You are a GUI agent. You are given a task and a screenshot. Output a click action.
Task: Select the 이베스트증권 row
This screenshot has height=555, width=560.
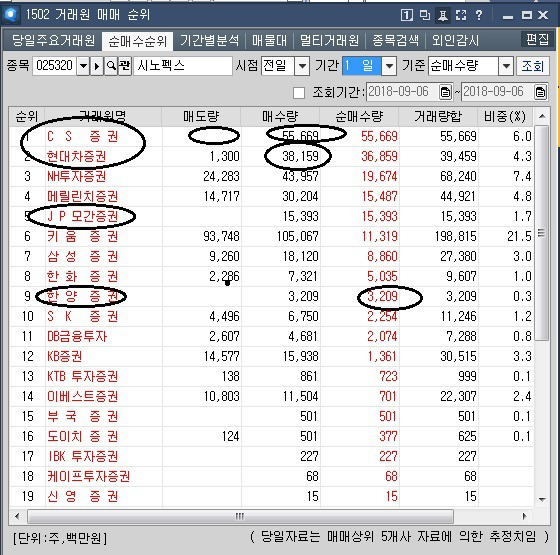coord(271,396)
